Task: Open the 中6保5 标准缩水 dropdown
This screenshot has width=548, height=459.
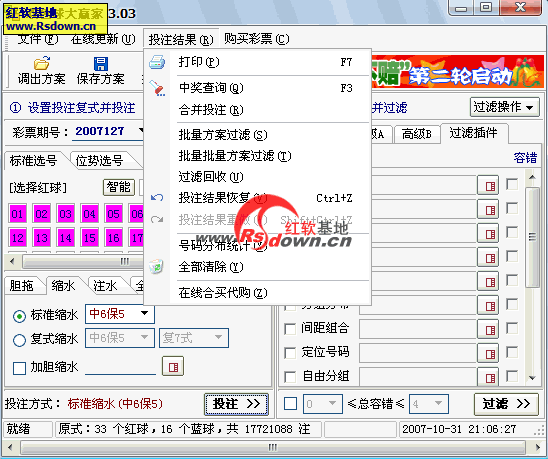Action: click(120, 314)
